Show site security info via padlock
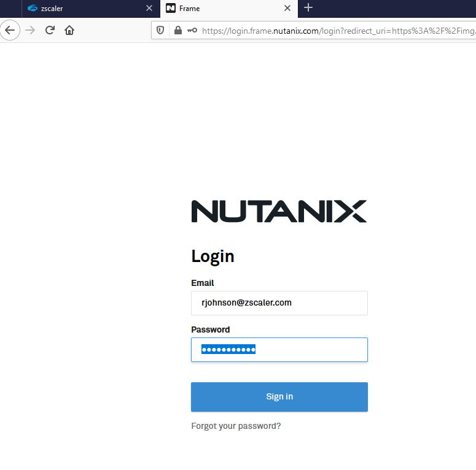This screenshot has width=476, height=470. 178,30
